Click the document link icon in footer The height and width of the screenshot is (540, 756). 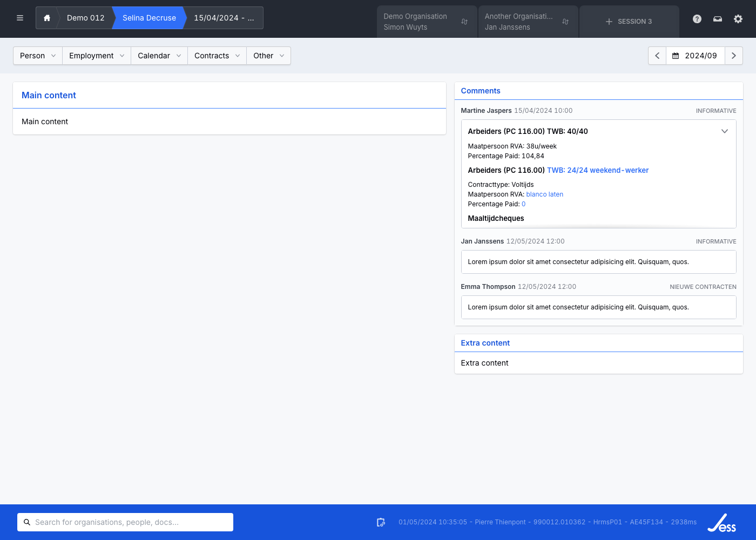pyautogui.click(x=381, y=522)
